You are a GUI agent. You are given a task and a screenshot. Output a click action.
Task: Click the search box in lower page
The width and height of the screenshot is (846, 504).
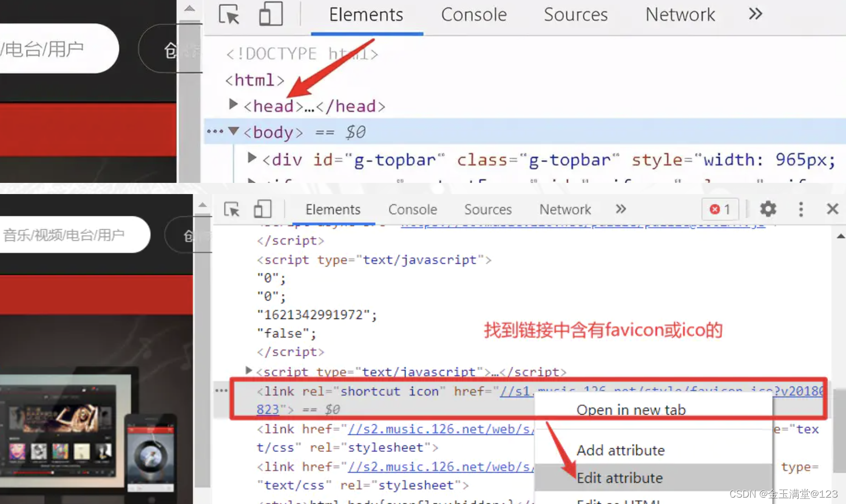tap(74, 234)
